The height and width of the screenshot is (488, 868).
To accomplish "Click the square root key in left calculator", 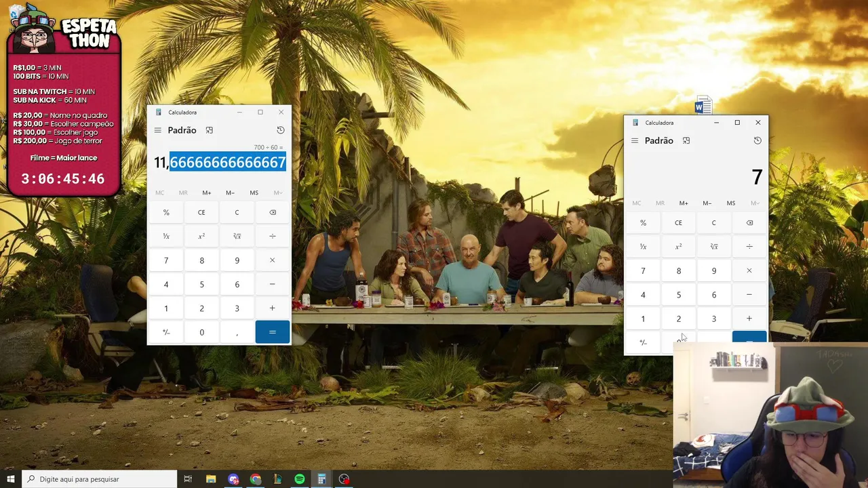I will [x=237, y=237].
